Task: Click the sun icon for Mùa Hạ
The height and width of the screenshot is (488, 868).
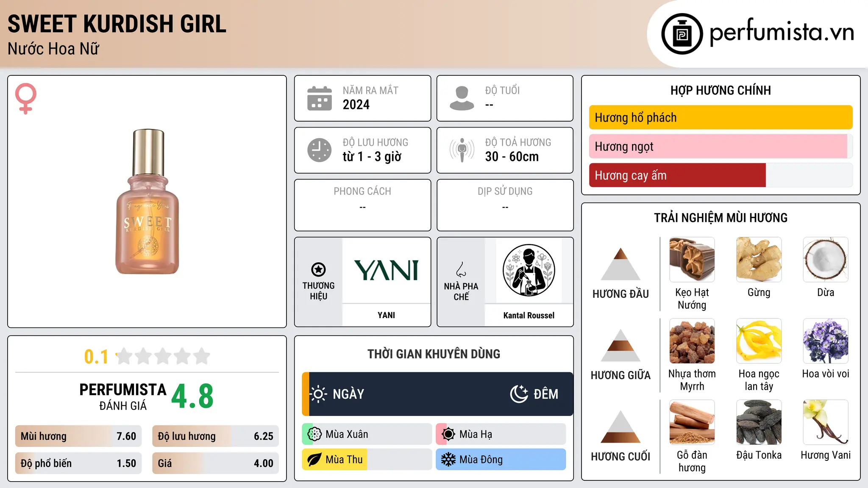Action: tap(448, 434)
